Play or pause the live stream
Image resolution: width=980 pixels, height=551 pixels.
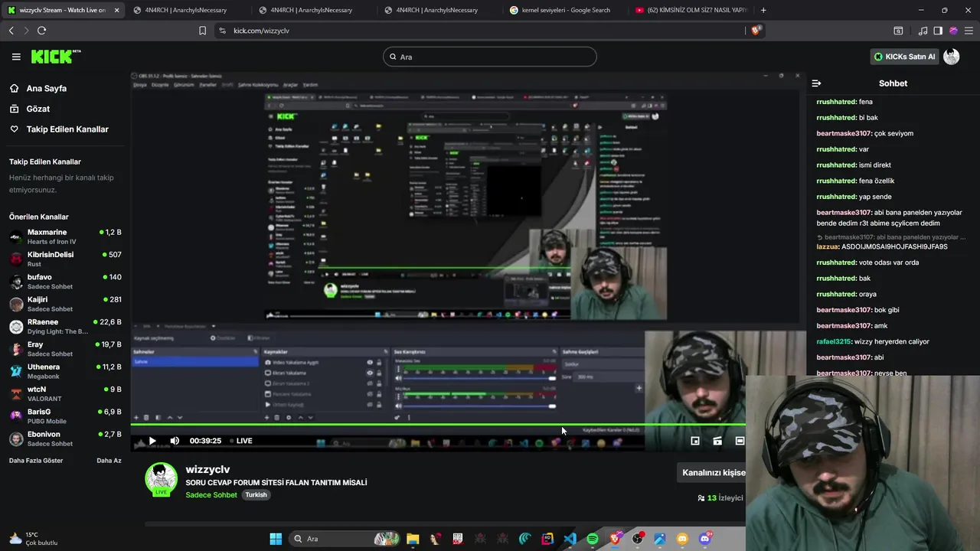point(152,441)
